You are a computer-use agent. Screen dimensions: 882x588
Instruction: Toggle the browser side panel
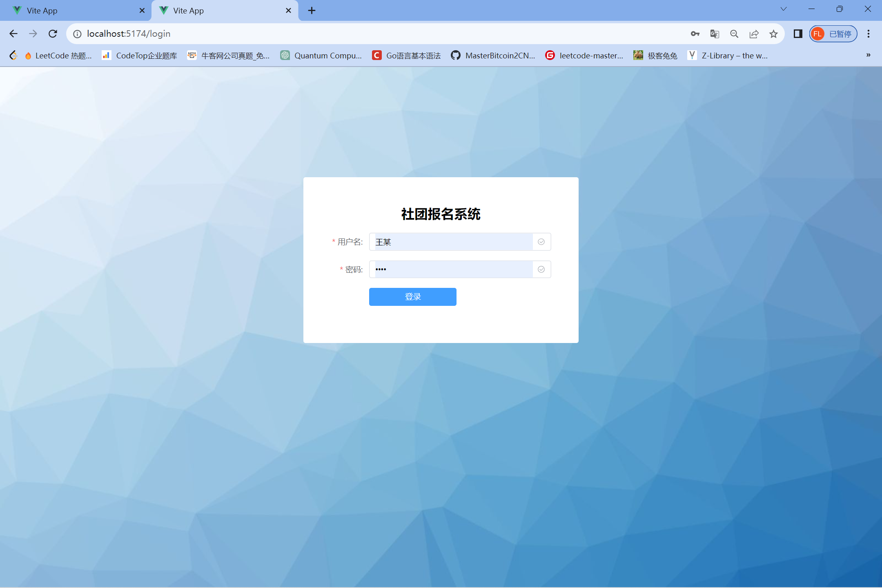[798, 34]
